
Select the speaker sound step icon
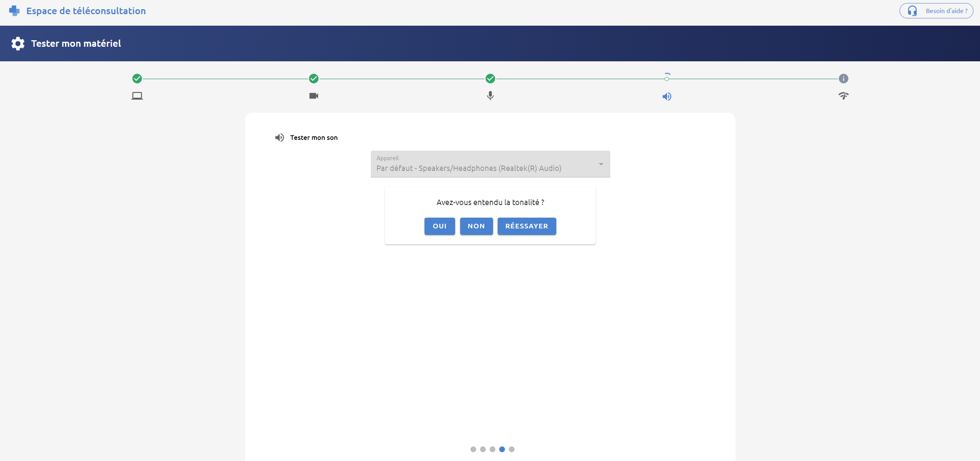667,97
